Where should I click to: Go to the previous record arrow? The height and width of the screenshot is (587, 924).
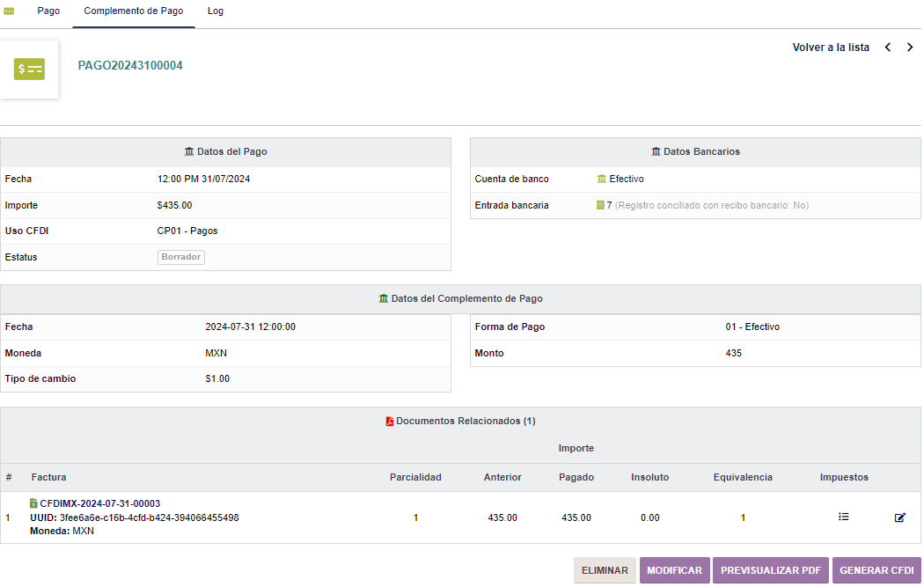tap(888, 48)
